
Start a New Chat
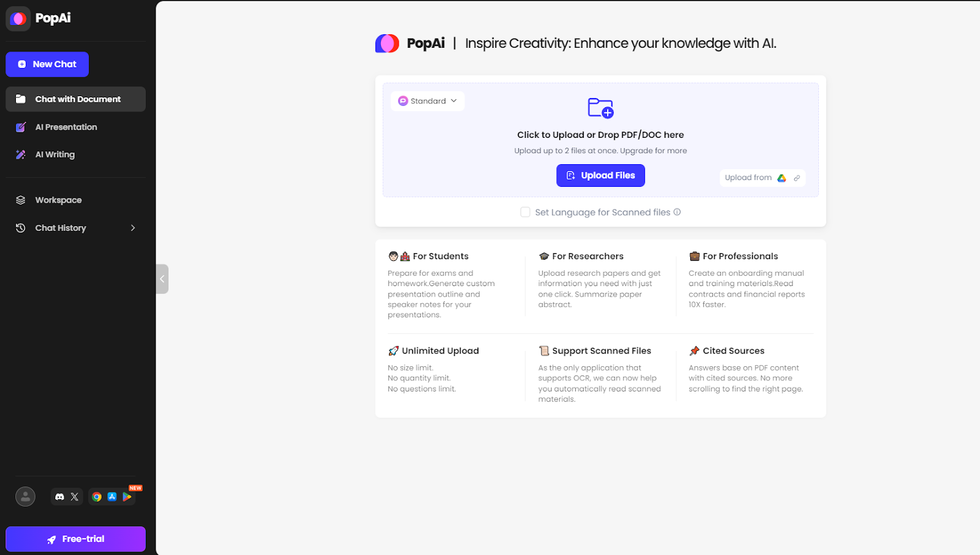[47, 64]
